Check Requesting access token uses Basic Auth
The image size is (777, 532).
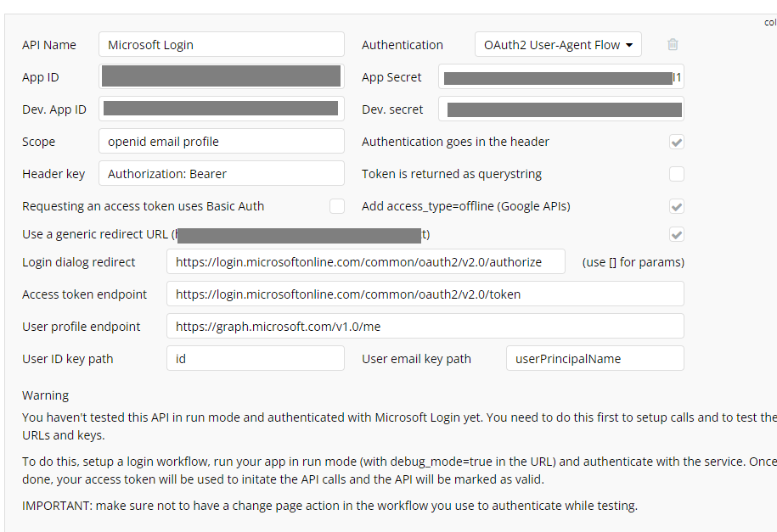point(337,206)
